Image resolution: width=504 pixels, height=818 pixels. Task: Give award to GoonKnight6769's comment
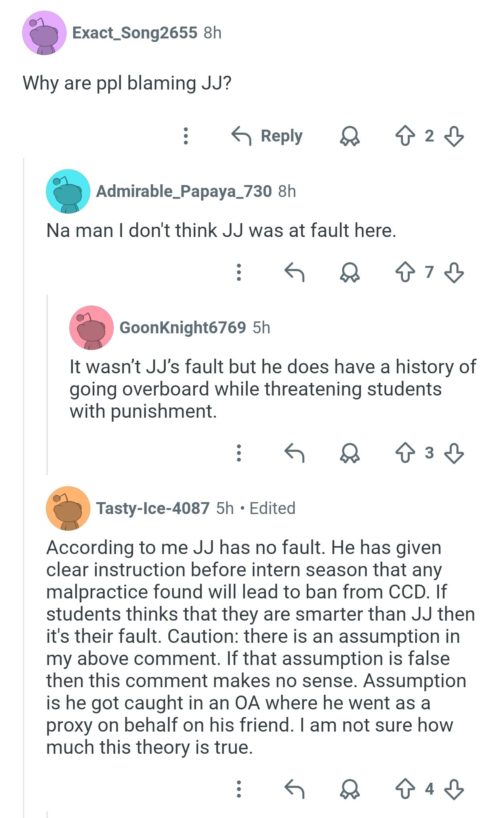coord(350,453)
